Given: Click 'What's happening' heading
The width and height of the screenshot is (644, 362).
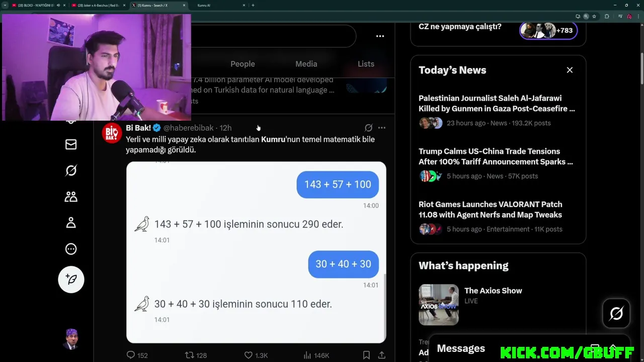Looking at the screenshot, I should pyautogui.click(x=463, y=265).
